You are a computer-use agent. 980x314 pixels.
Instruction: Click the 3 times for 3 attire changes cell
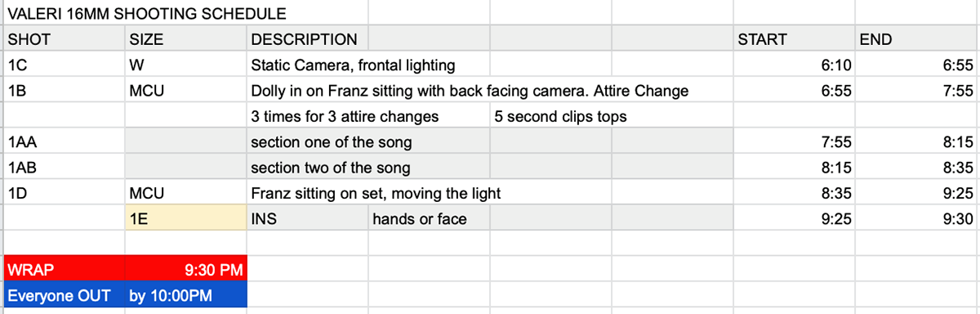pyautogui.click(x=368, y=117)
